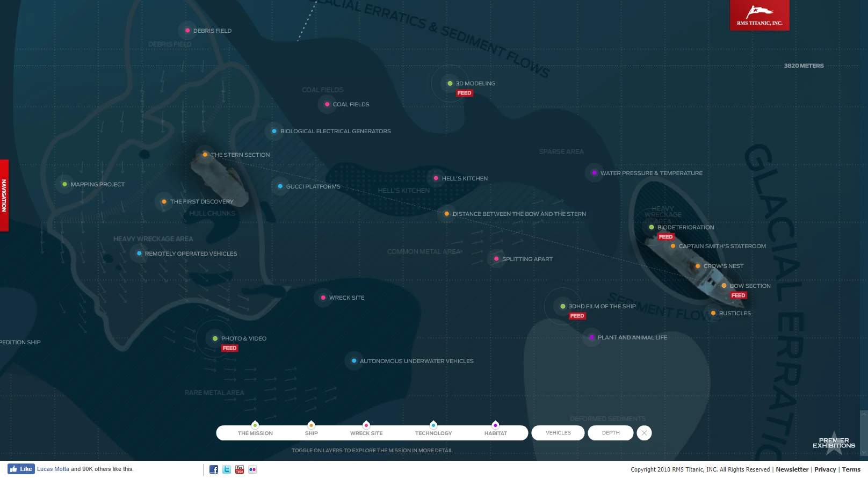
Task: Open the 3D Modeling marker
Action: pyautogui.click(x=450, y=83)
